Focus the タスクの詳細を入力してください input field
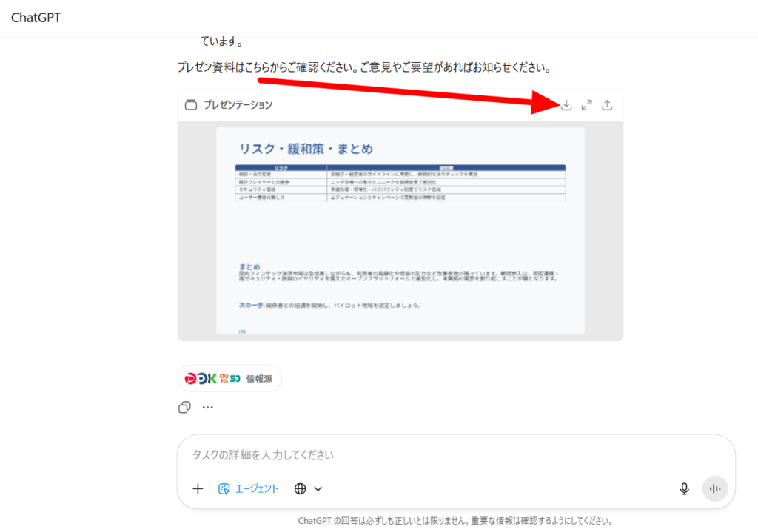Viewport: 758px width, 532px height. pos(444,454)
